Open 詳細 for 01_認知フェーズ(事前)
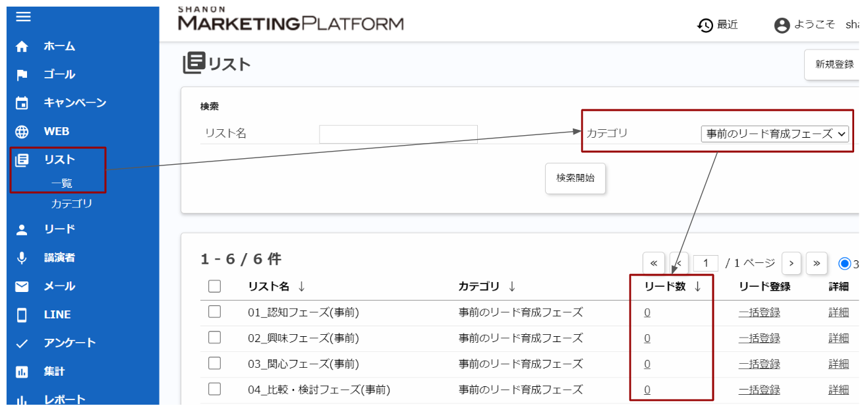 [x=838, y=312]
